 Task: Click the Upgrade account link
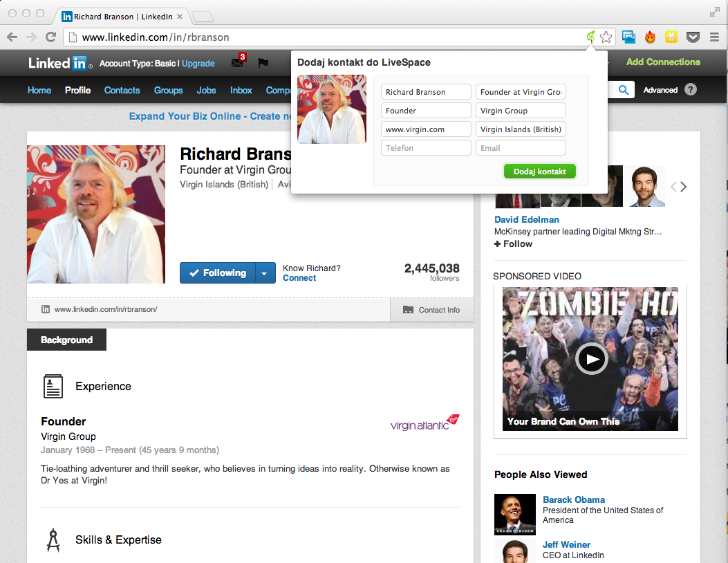[198, 64]
